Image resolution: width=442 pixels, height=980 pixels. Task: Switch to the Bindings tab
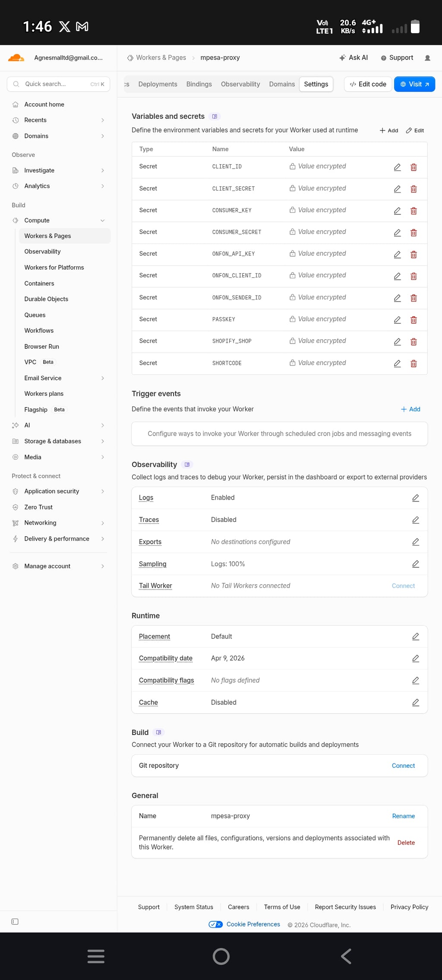[x=199, y=84]
